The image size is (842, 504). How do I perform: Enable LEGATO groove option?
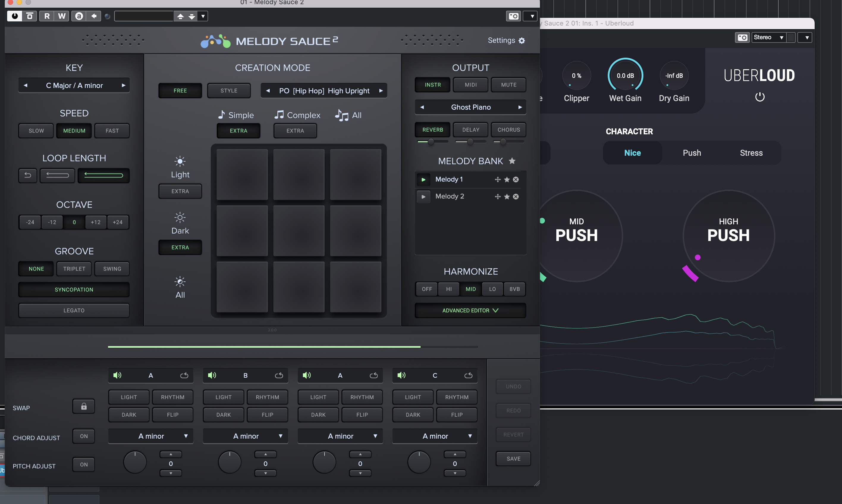click(74, 311)
